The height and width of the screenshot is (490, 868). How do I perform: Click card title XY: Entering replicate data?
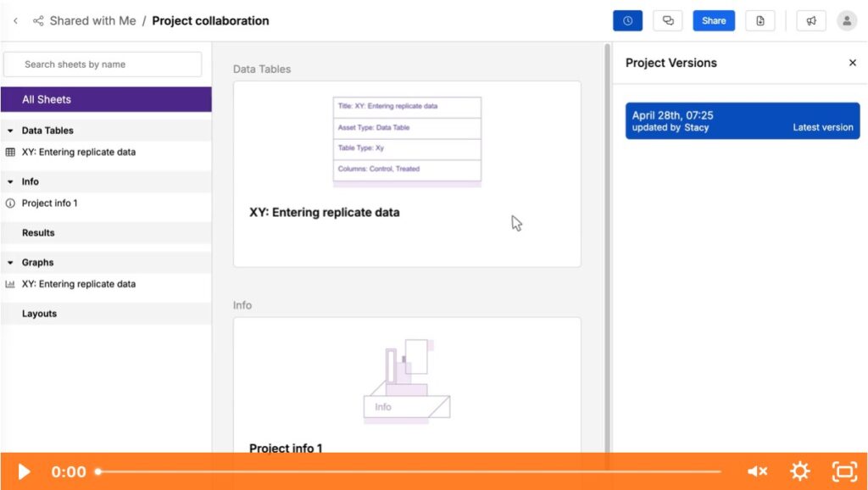pos(325,213)
